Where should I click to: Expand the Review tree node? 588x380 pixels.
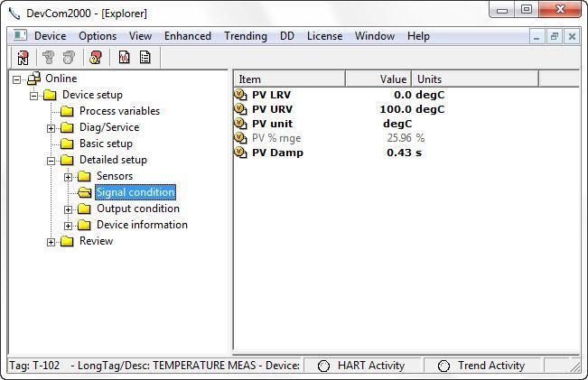51,241
